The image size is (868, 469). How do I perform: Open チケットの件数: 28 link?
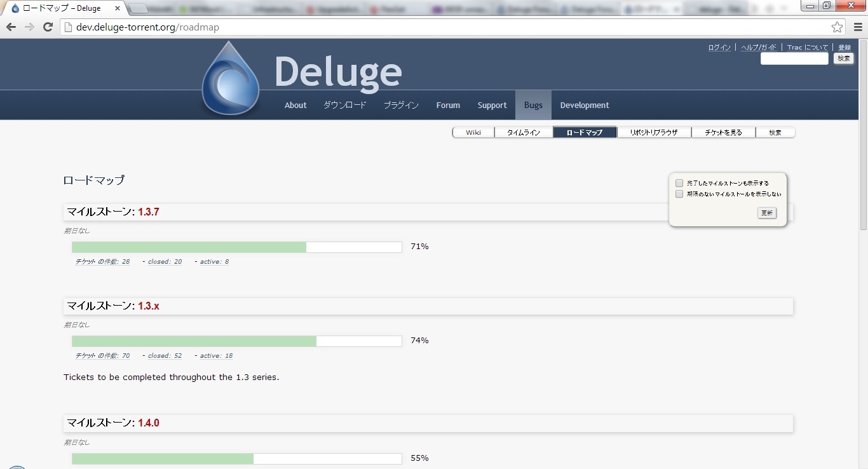(103, 262)
